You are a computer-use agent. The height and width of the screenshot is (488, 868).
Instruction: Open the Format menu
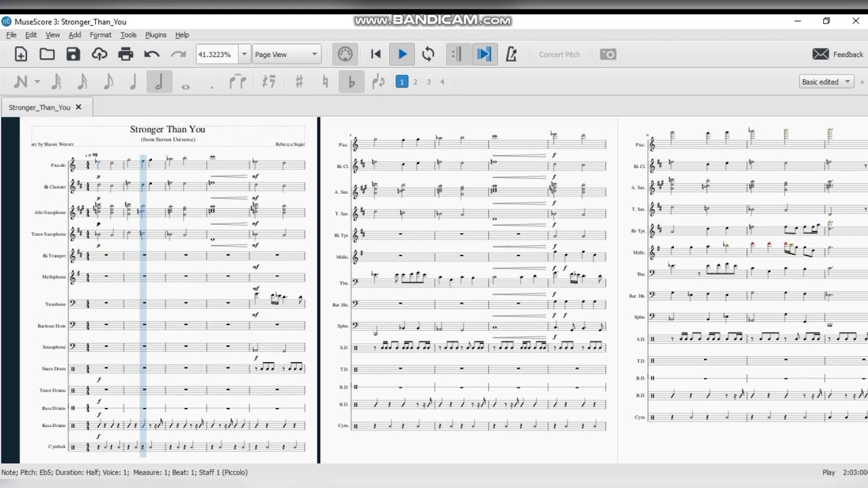coord(100,35)
